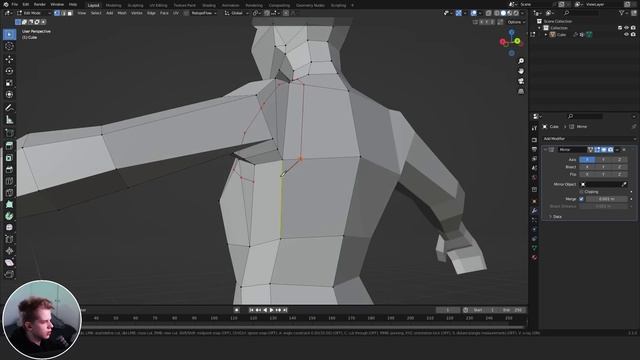The width and height of the screenshot is (640, 360).
Task: Jump to timeline start button
Action: [x=251, y=310]
